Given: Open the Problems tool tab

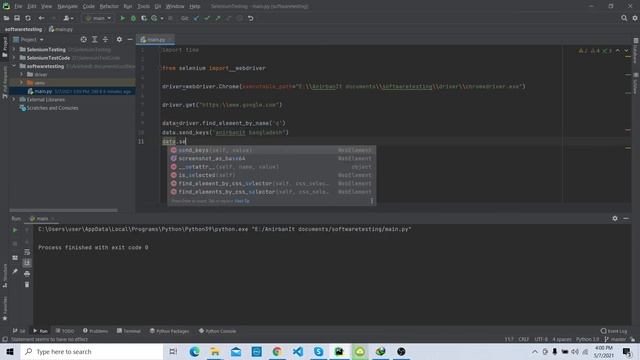Looking at the screenshot, I should (96, 331).
